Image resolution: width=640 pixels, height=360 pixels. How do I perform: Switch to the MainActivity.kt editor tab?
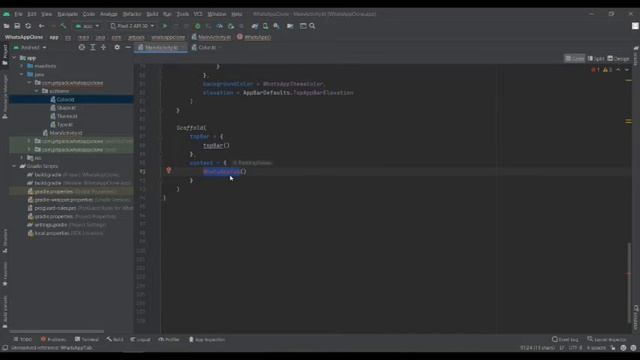tap(160, 48)
